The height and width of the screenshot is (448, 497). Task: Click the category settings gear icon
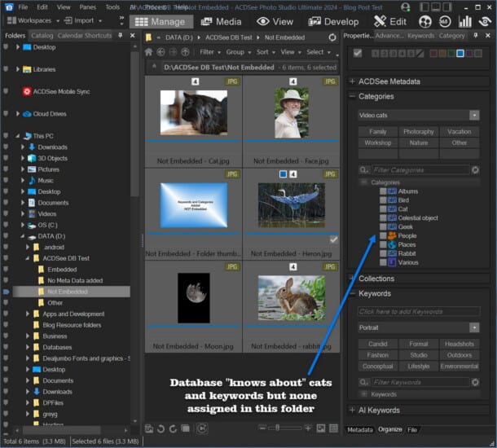pos(475,170)
